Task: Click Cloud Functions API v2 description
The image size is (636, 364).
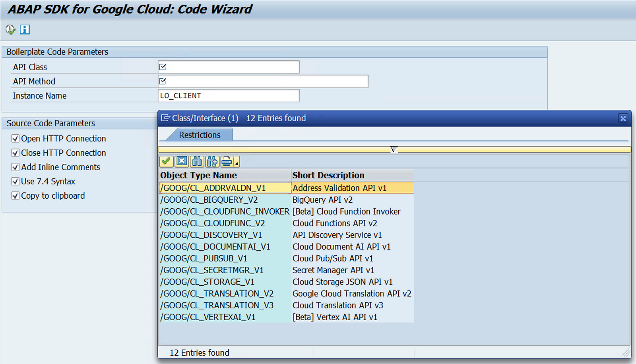Action: [335, 223]
